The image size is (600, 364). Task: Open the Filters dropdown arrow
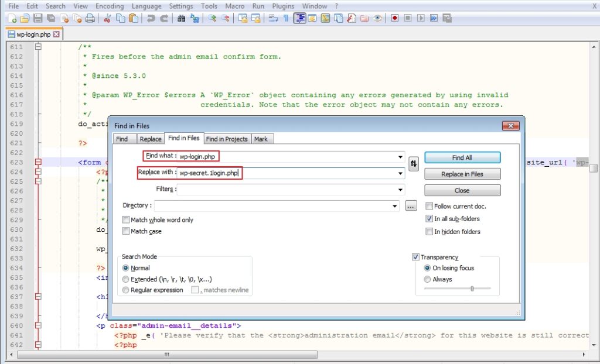tap(400, 190)
